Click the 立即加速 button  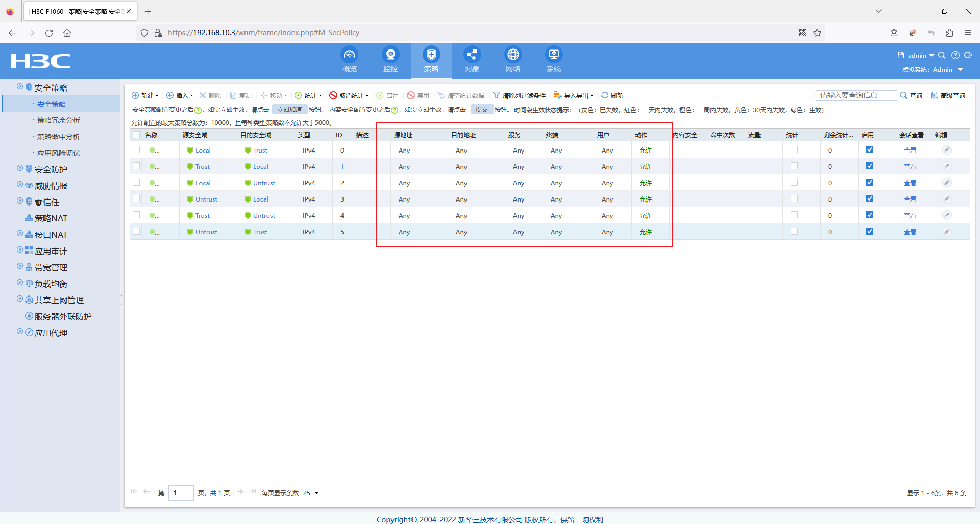289,110
